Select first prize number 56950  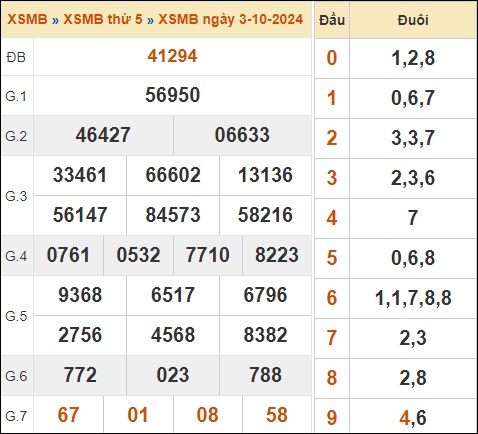172,95
